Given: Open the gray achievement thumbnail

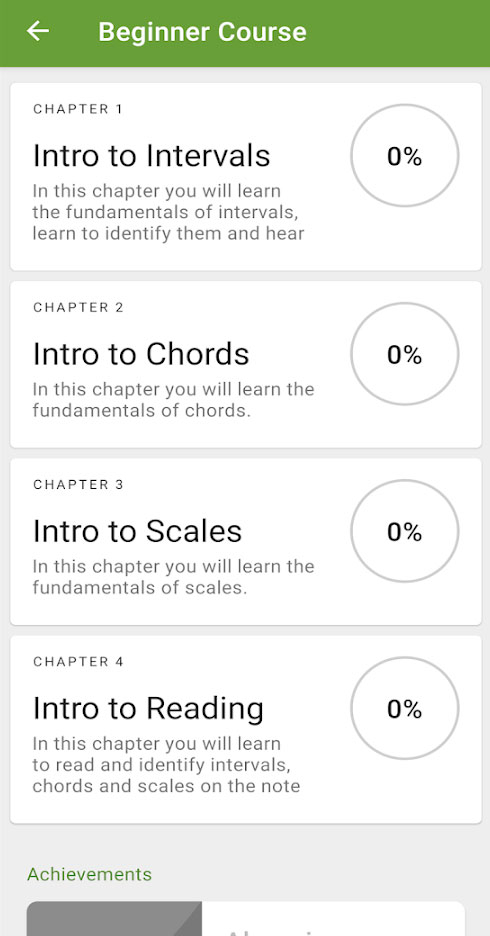Looking at the screenshot, I should (114, 919).
